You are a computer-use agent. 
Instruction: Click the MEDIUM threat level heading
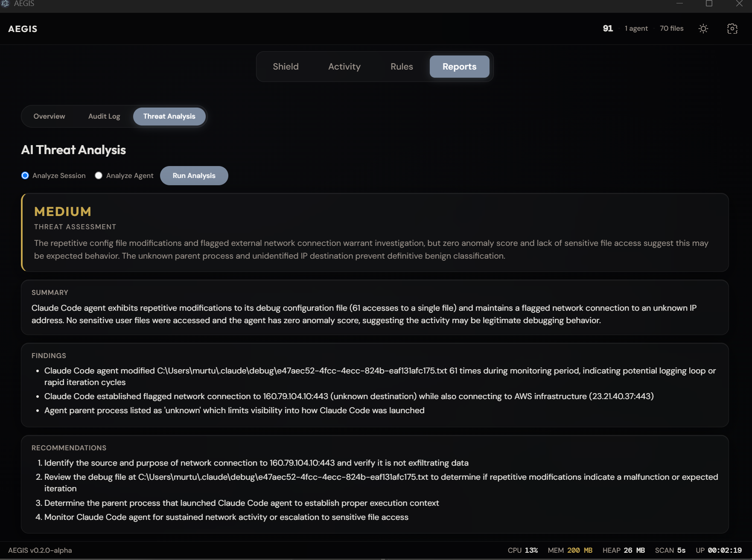point(63,212)
